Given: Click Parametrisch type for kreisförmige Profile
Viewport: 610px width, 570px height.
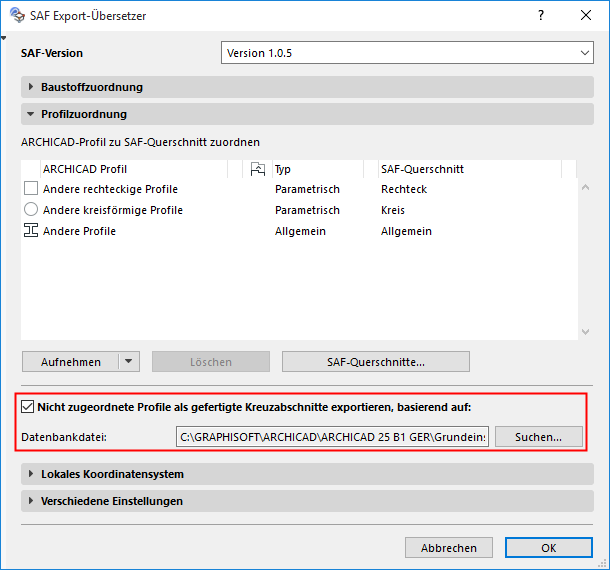Looking at the screenshot, I should click(307, 210).
